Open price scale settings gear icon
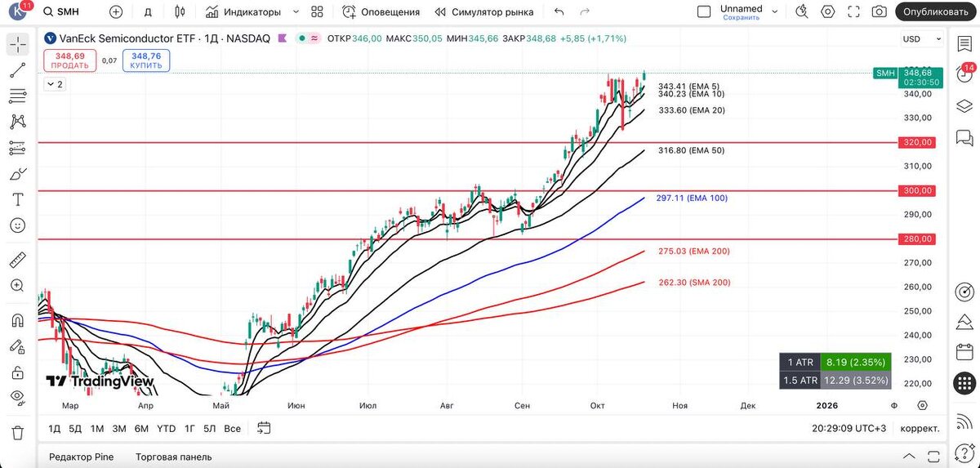The width and height of the screenshot is (980, 468). coord(922,405)
